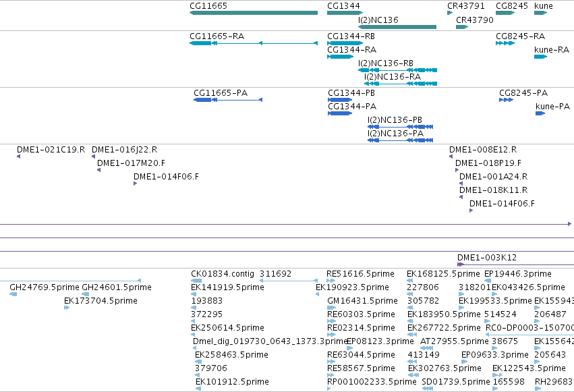Open Dmel_dig_019730_0643_1373.3prime feature

click(270, 341)
